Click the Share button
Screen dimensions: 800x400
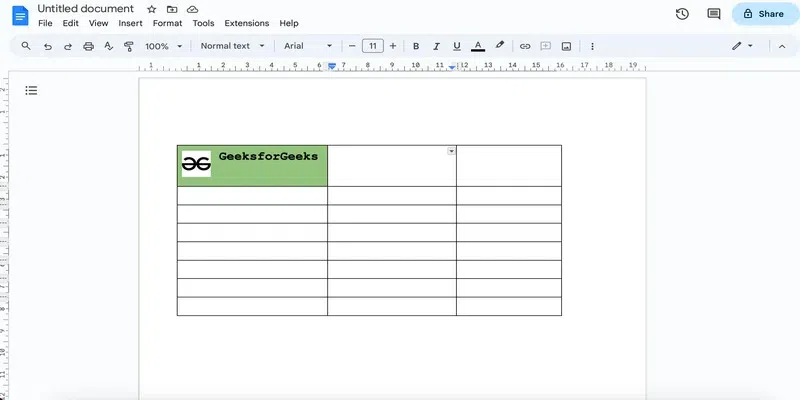click(765, 14)
